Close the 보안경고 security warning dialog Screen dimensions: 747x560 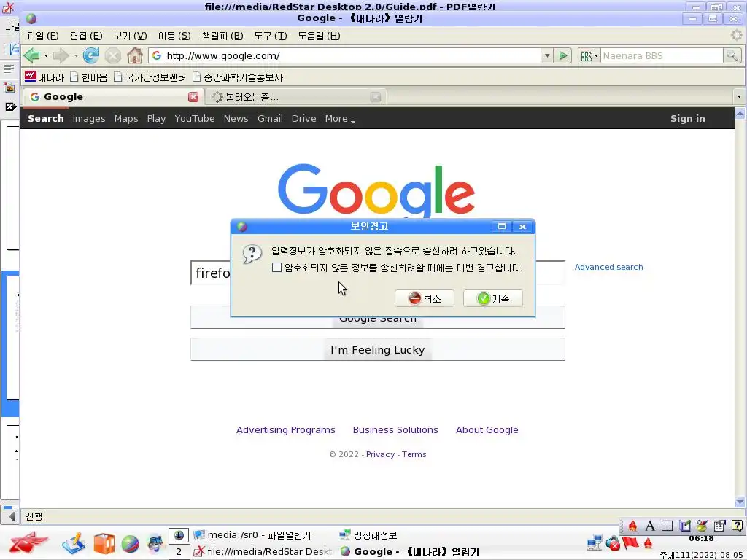point(522,227)
